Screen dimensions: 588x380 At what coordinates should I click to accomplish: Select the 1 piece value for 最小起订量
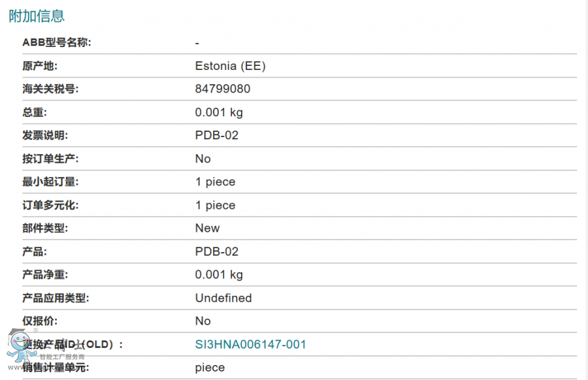click(x=215, y=182)
